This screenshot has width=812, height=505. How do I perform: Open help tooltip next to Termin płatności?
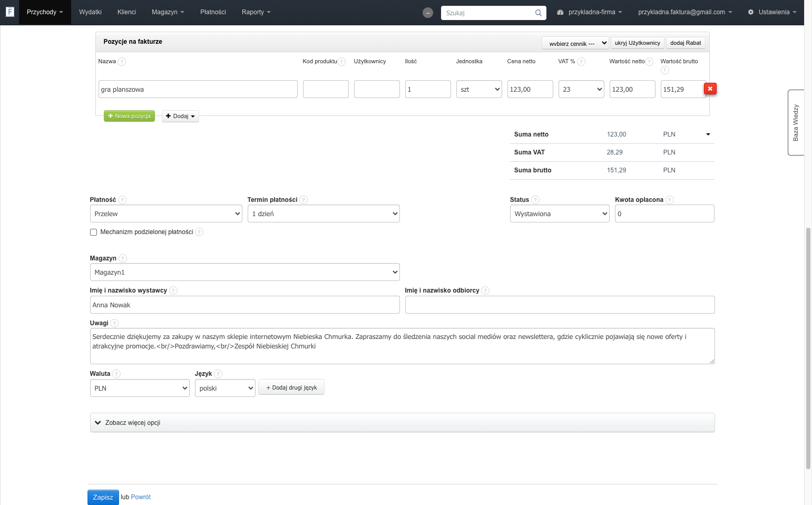click(x=304, y=200)
